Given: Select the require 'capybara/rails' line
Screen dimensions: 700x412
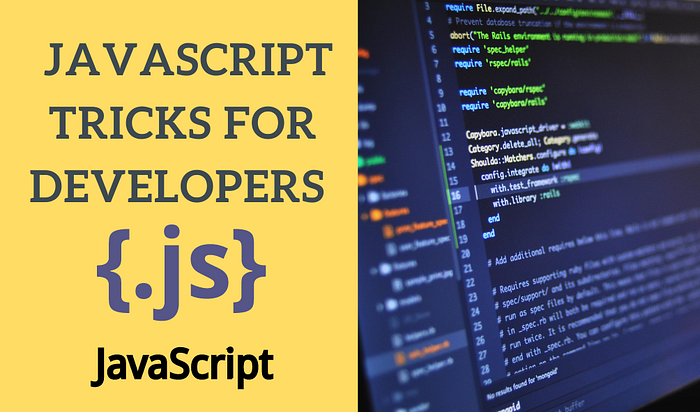Looking at the screenshot, I should click(504, 104).
